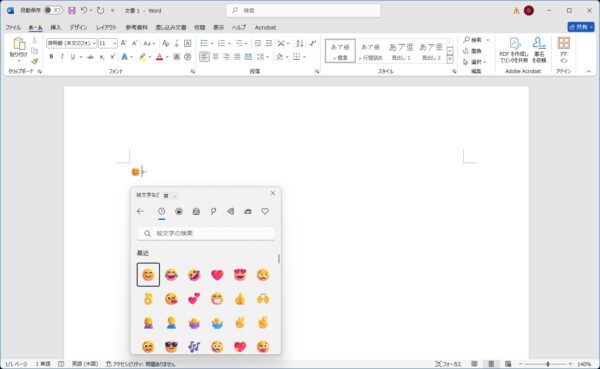Open borders dropdown arrow
600x369 pixels.
(x=304, y=57)
